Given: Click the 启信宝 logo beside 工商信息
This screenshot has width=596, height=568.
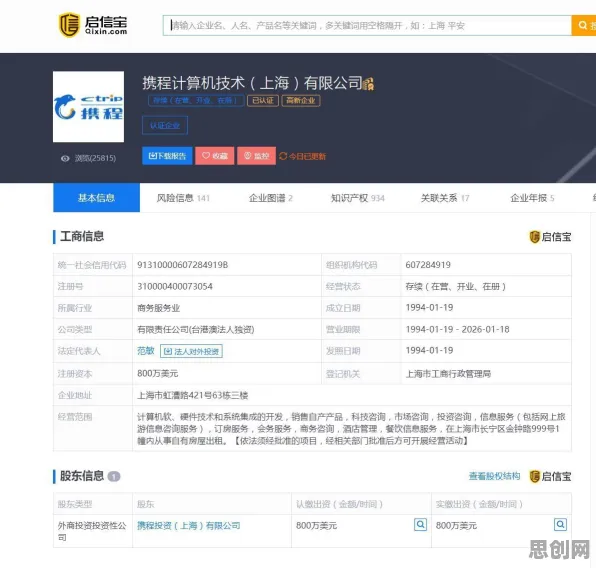Looking at the screenshot, I should click(550, 237).
